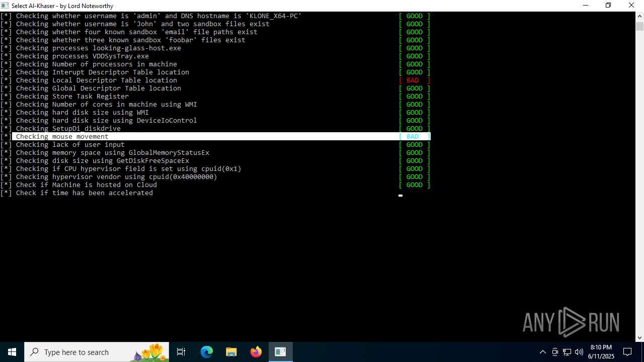This screenshot has height=362, width=644.
Task: Show hidden system tray icons
Action: [x=542, y=352]
